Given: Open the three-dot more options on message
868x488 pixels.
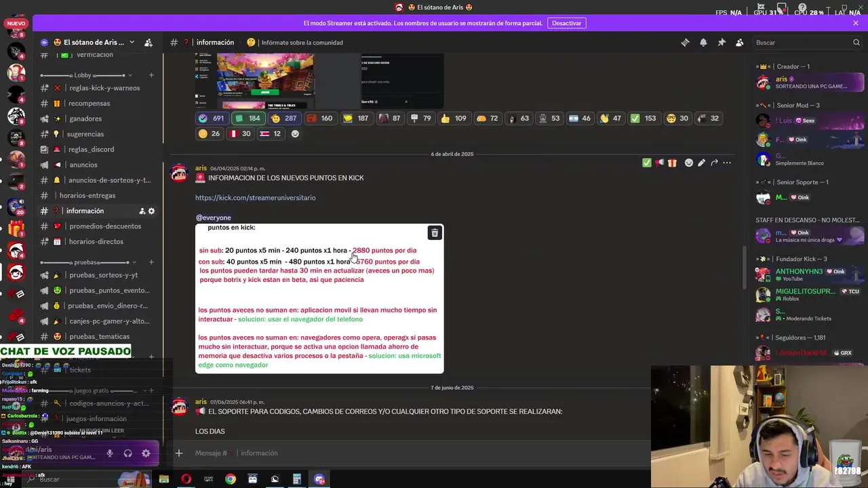Looking at the screenshot, I should pos(727,163).
